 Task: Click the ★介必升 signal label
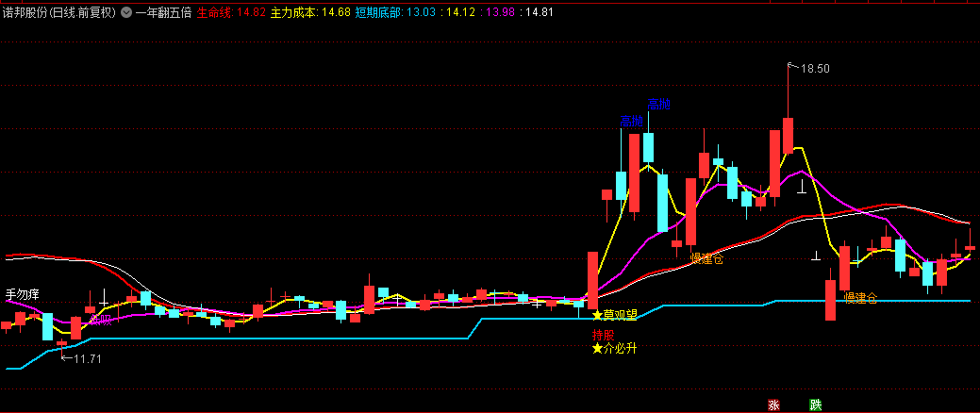[x=614, y=349]
